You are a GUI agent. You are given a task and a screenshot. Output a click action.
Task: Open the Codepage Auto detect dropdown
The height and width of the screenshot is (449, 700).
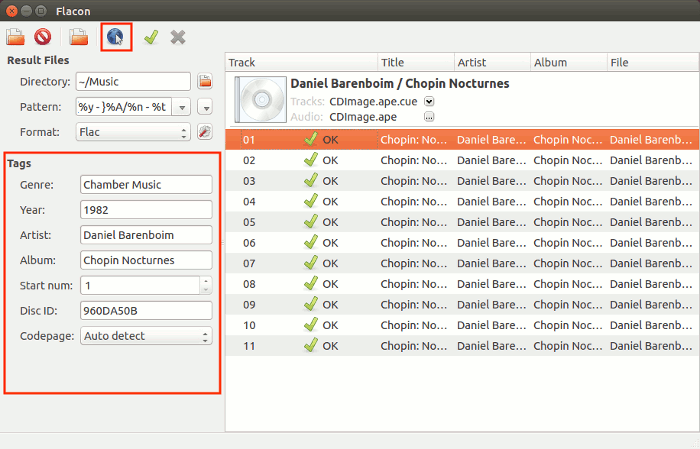point(146,336)
